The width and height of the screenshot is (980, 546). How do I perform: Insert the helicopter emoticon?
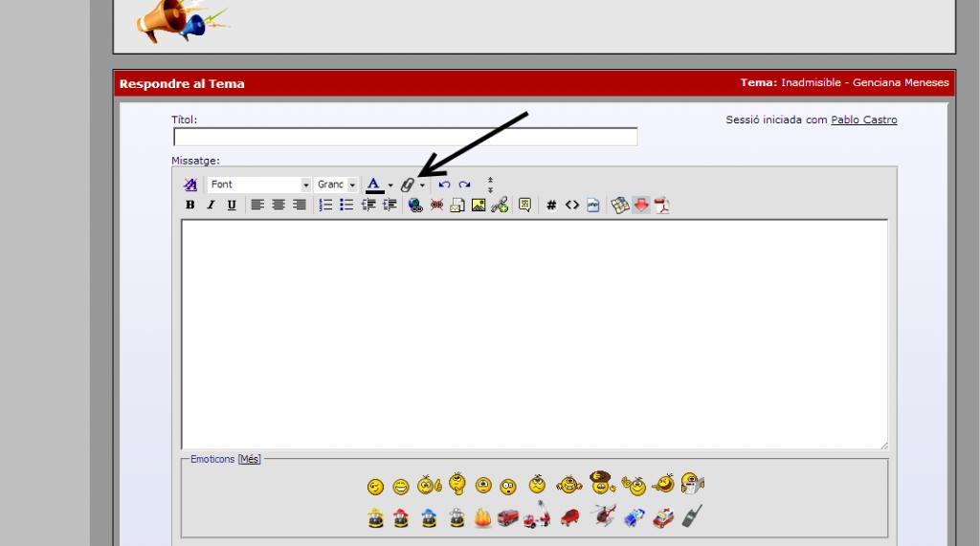tap(605, 515)
